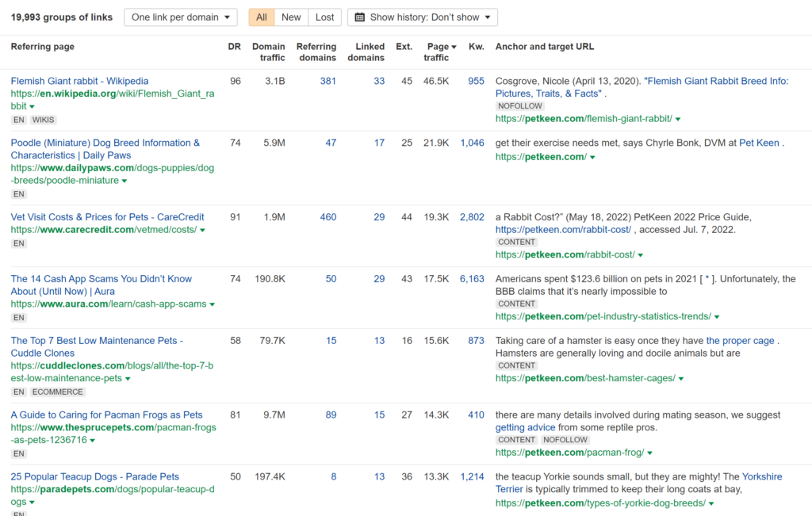
Task: Click the ECOMMERCE tag on Cuddle Clones row
Action: 57,392
